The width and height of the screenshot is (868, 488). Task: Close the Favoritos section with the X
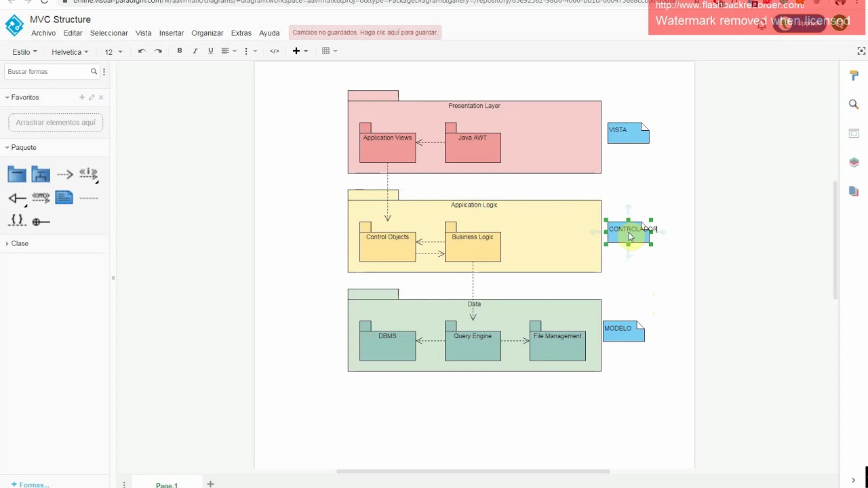point(101,98)
